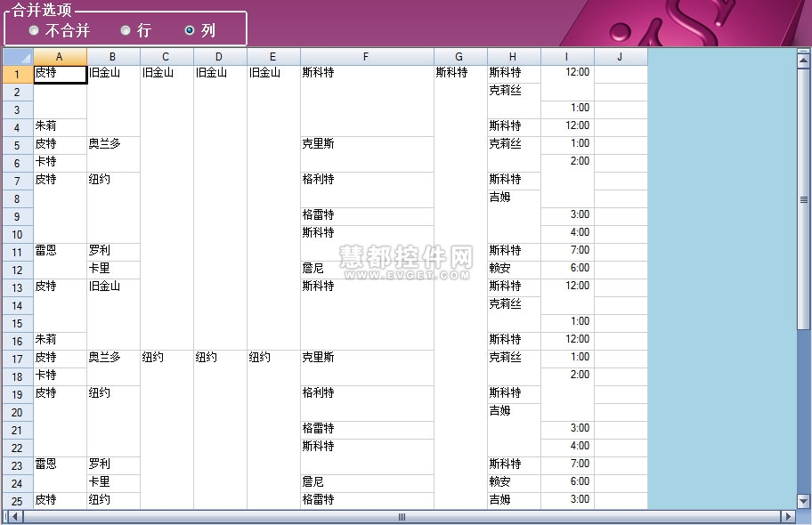Click cell 罗利 in row 11
This screenshot has height=525, width=812.
point(113,252)
